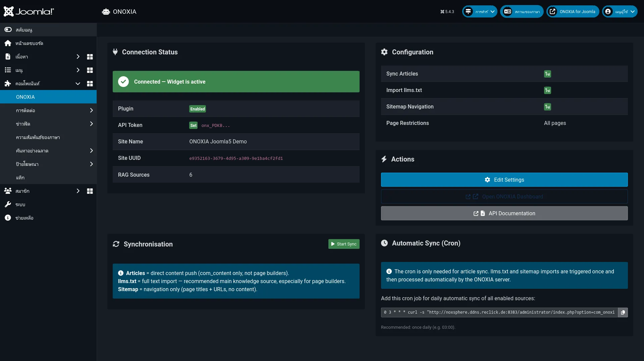Open the ONOXIA for Joomla site link

coord(573,11)
